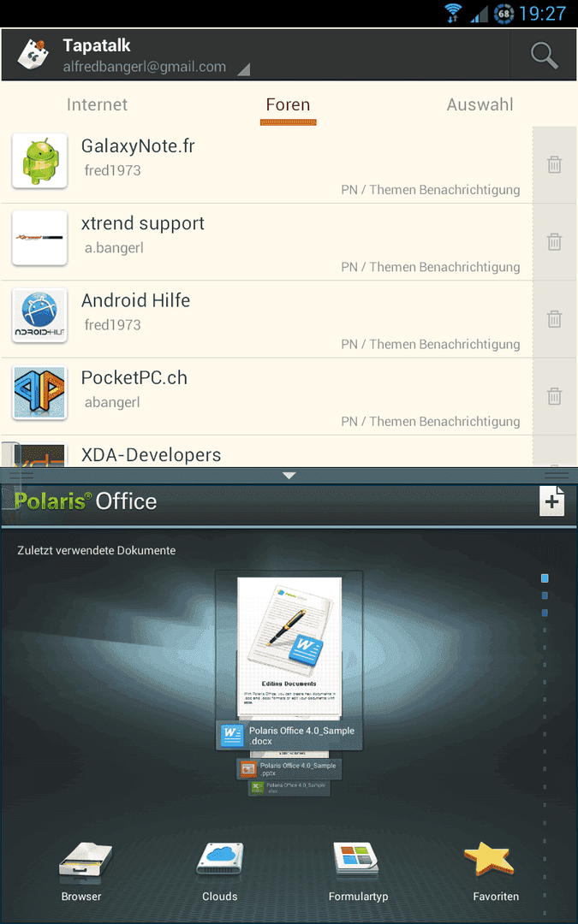This screenshot has width=578, height=924.
Task: Tap the battery 68 status icon
Action: click(x=504, y=14)
